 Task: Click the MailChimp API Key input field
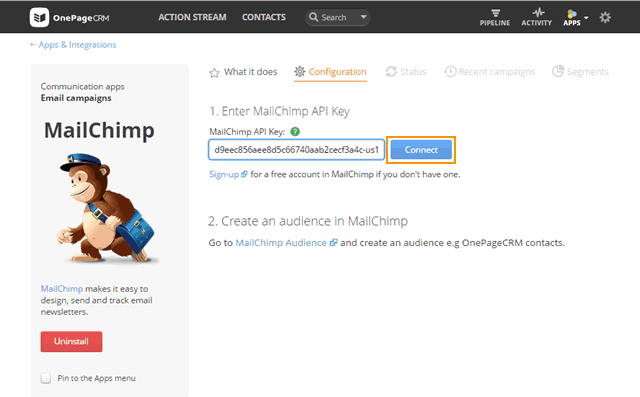[296, 150]
